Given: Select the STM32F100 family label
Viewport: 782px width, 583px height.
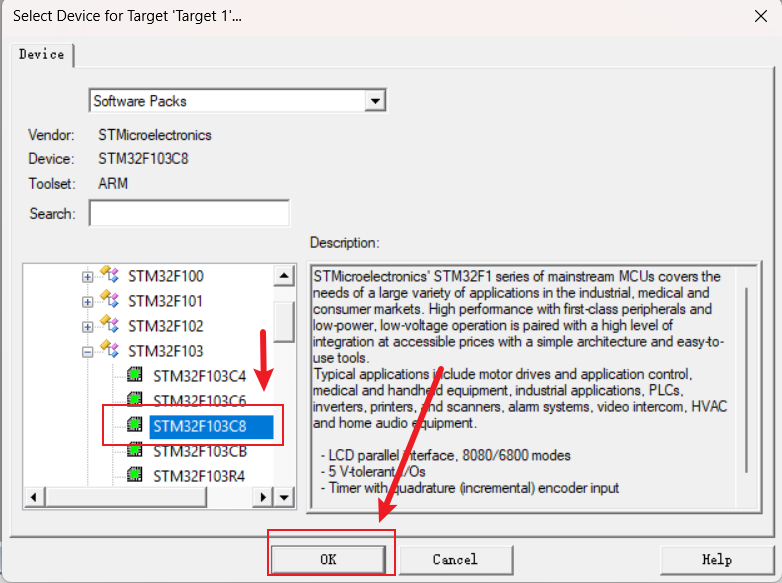Looking at the screenshot, I should click(166, 276).
